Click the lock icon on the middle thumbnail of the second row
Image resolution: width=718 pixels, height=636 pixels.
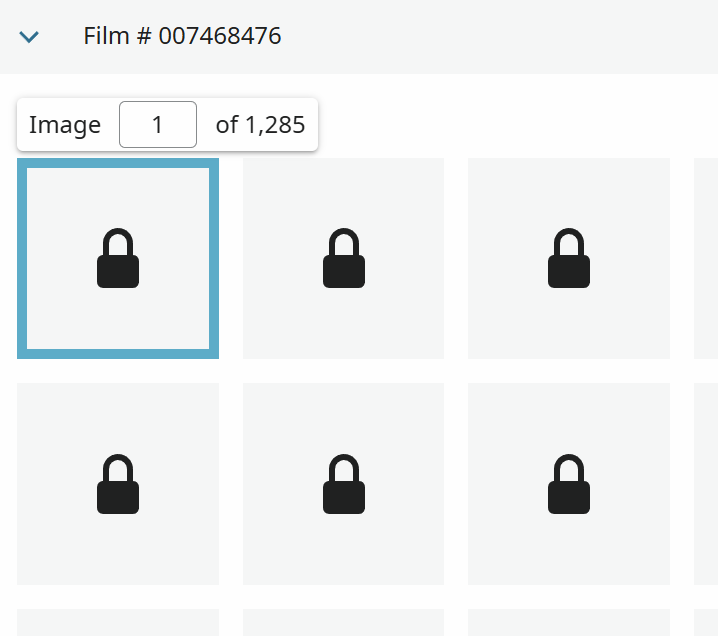pos(343,484)
